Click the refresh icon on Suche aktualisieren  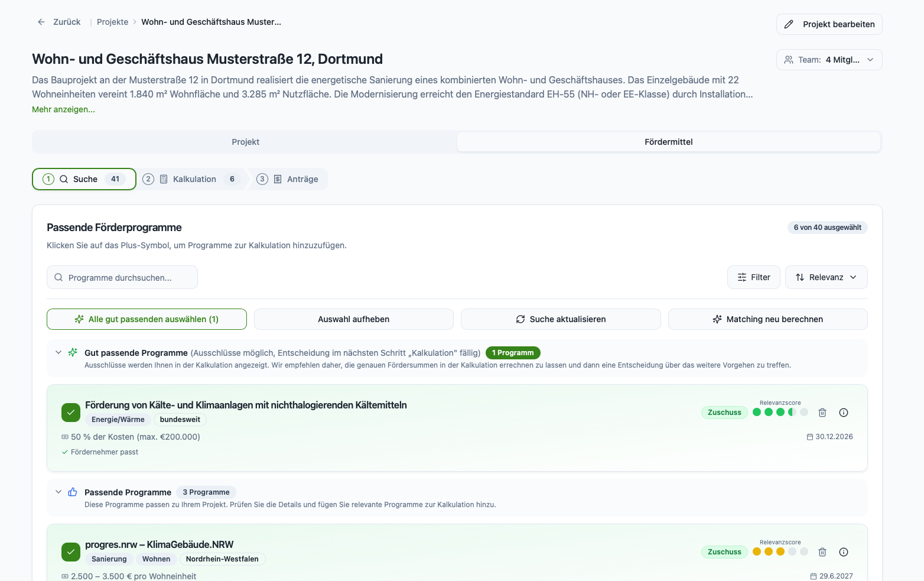(520, 319)
